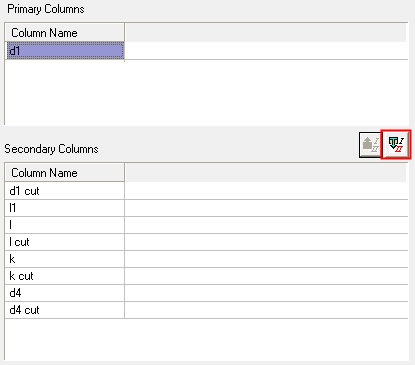This screenshot has height=365, width=415.
Task: Click blank header right of primary Column Name
Action: click(266, 33)
